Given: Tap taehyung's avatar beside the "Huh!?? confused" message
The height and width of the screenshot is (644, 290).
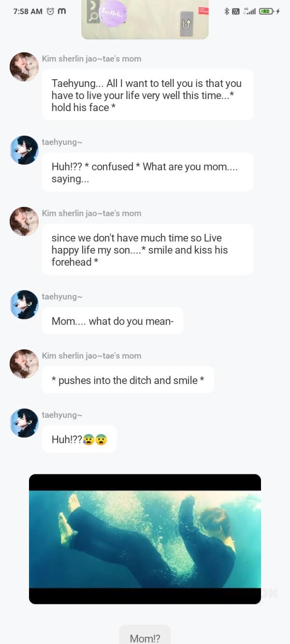Looking at the screenshot, I should (x=24, y=150).
